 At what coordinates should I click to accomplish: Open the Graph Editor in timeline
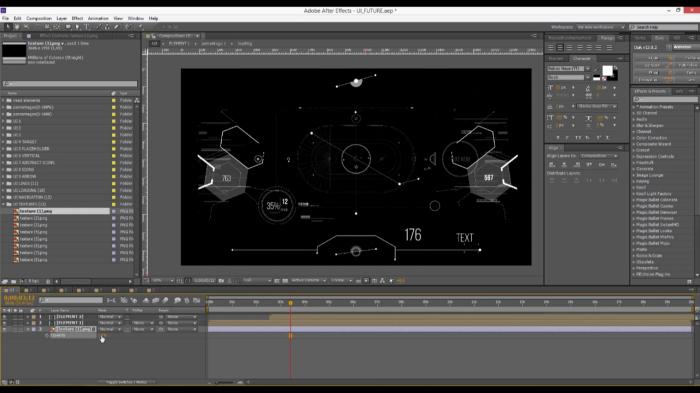tap(196, 301)
